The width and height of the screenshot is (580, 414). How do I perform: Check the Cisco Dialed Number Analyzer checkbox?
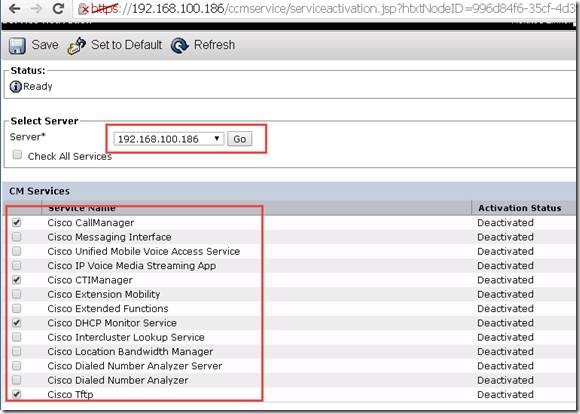pos(17,380)
